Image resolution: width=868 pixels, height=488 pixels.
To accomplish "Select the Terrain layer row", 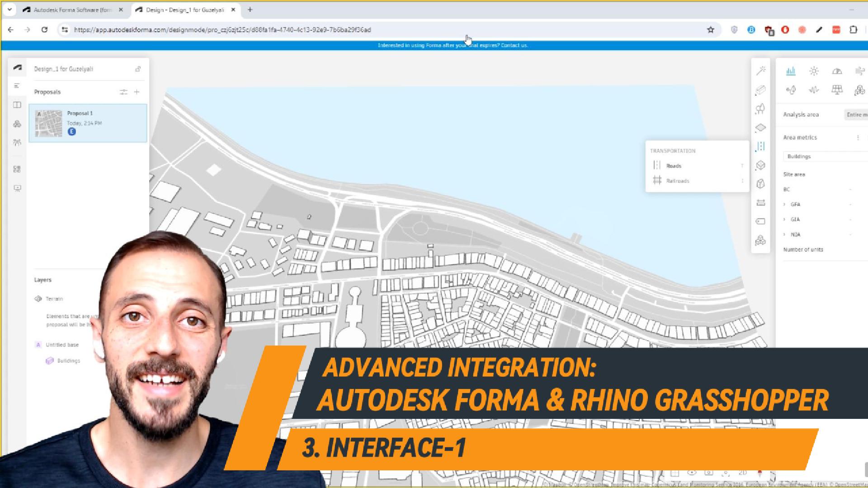I will (54, 299).
